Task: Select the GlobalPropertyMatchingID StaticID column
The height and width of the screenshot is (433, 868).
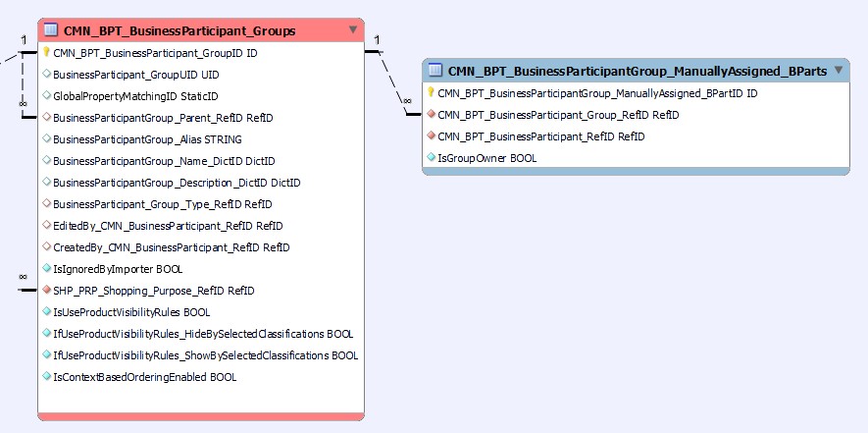Action: 135,96
